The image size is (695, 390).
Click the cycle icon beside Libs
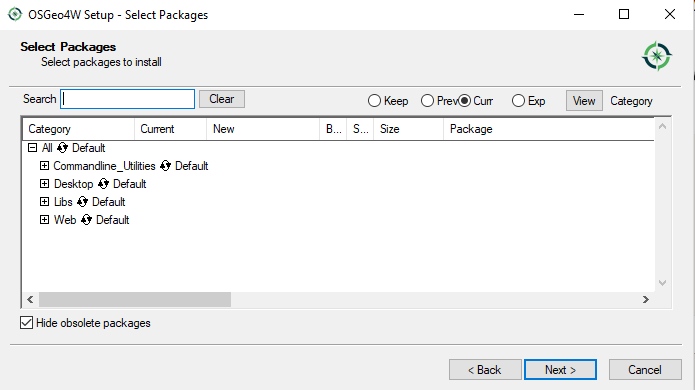[x=82, y=202]
